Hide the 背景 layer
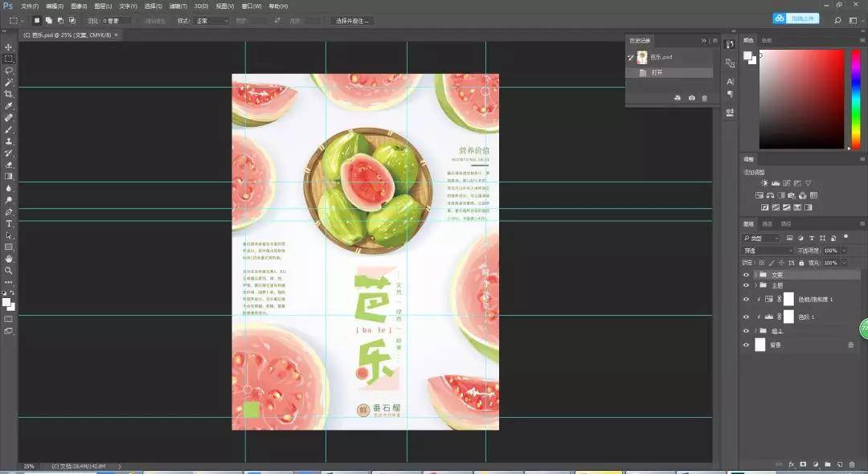Viewport: 868px width, 474px height. (746, 345)
